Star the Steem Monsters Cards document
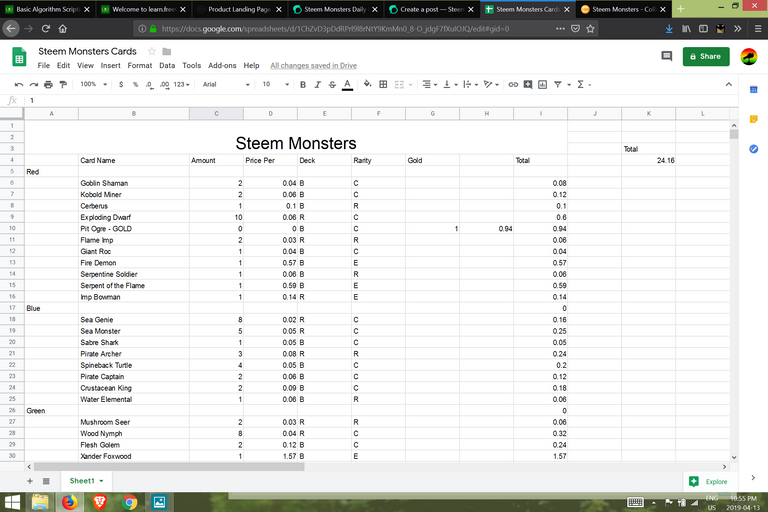Screen dimensions: 768x512 click(152, 51)
